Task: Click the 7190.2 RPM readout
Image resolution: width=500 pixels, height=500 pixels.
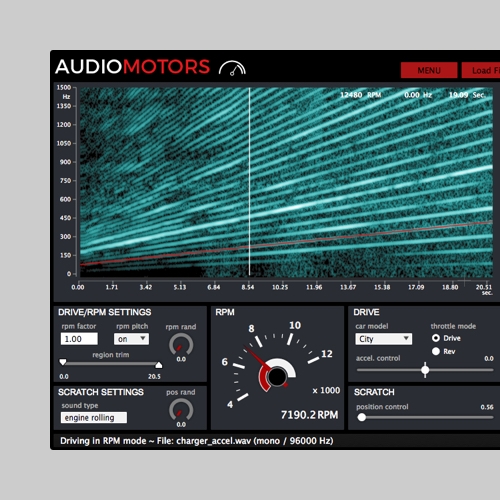Action: (309, 415)
